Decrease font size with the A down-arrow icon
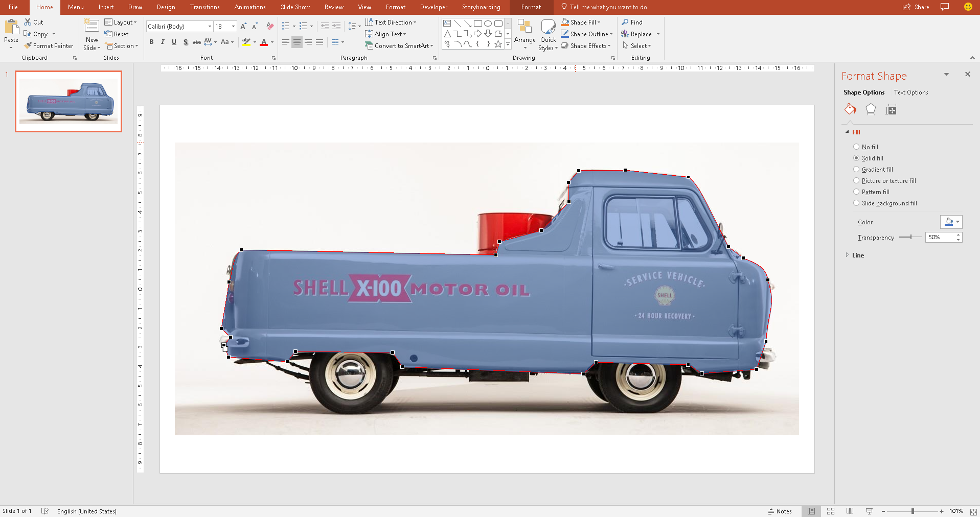This screenshot has width=980, height=517. [x=255, y=26]
